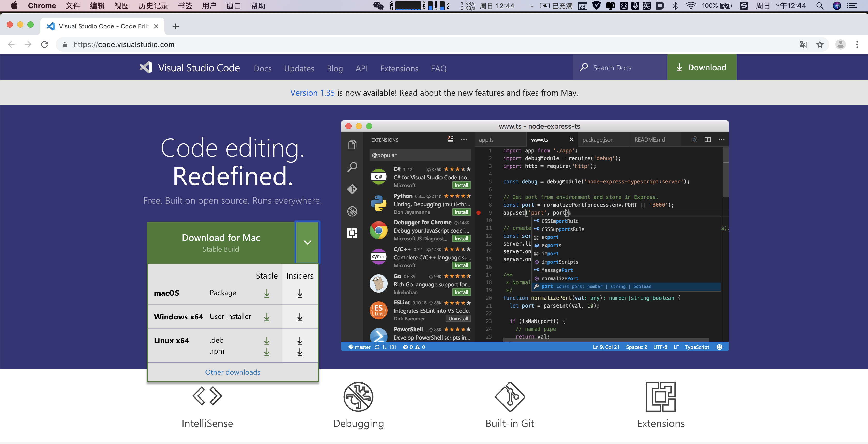Open a new browser tab with plus
Screen dimensions: 868x444
click(176, 26)
